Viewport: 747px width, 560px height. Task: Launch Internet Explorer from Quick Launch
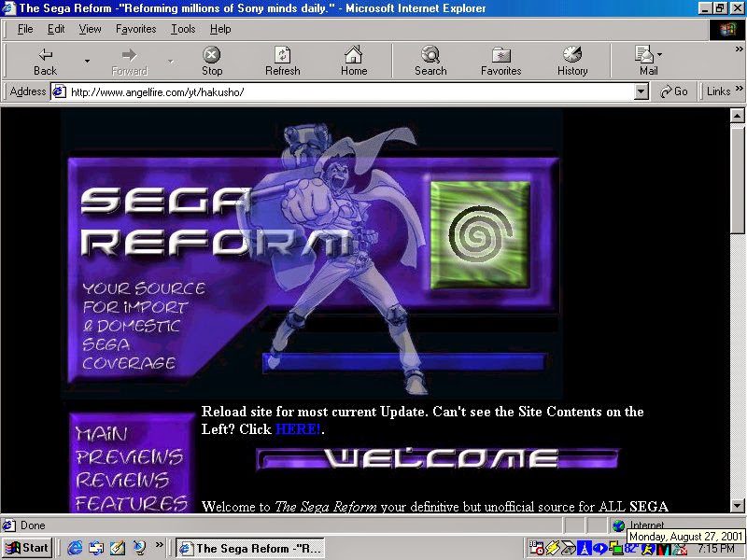pyautogui.click(x=75, y=548)
